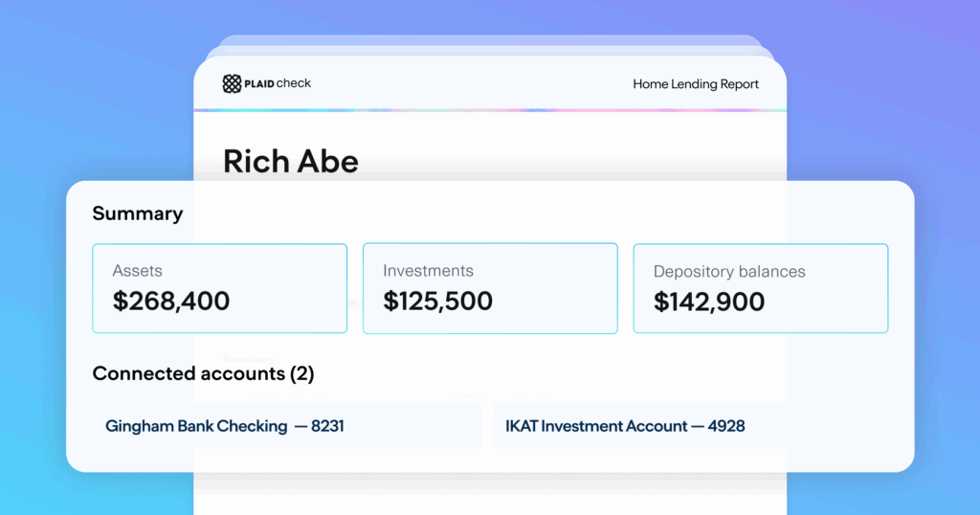Open the Gingham Bank Checking account
Image resolution: width=980 pixels, height=515 pixels.
(196, 426)
